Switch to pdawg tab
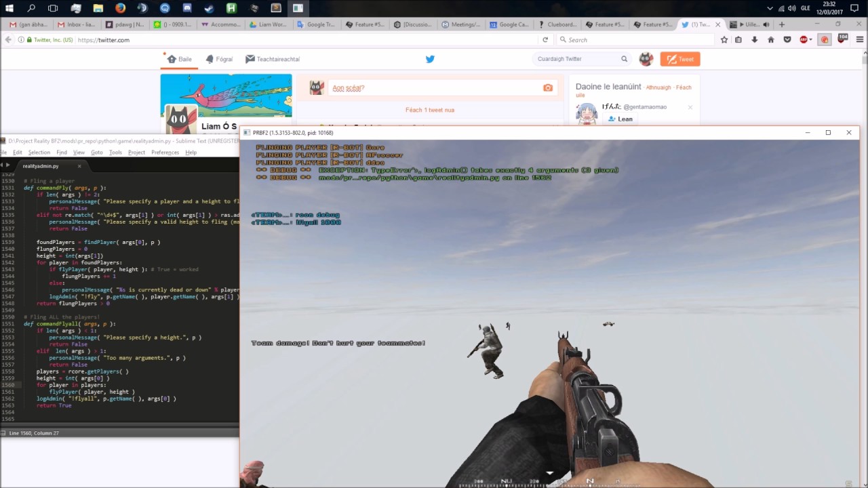 click(x=125, y=24)
